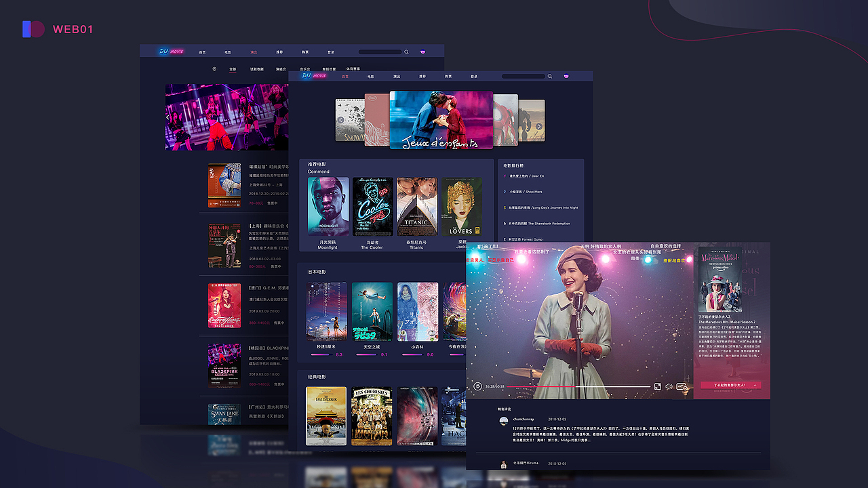Screen dimensions: 868x488
Task: Open 北落師門Hiruma's avatar in comments
Action: (x=504, y=464)
